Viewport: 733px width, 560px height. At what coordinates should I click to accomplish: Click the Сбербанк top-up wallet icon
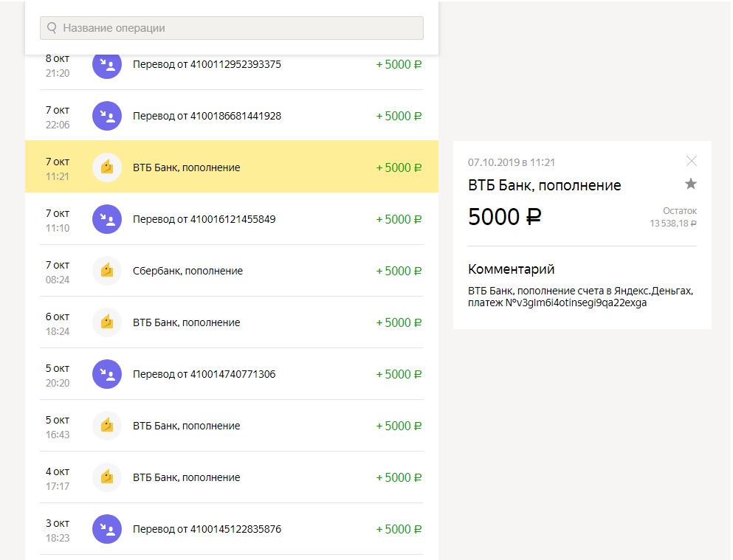107,271
